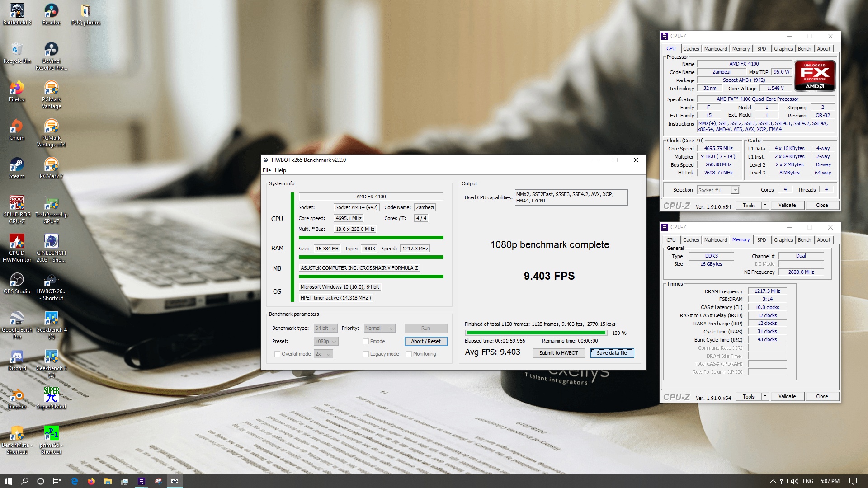Click the ENG language indicator
Viewport: 868px width, 488px height.
tap(808, 481)
